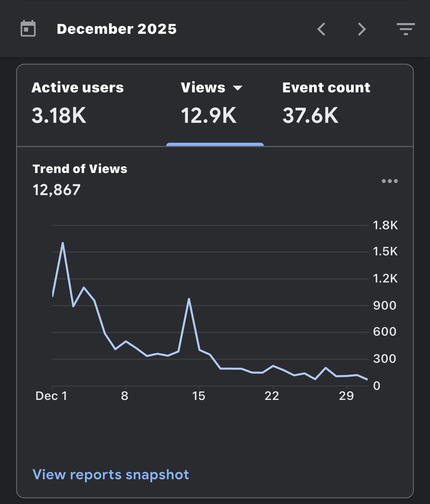This screenshot has width=430, height=504.
Task: Go to next month with right chevron
Action: click(362, 29)
